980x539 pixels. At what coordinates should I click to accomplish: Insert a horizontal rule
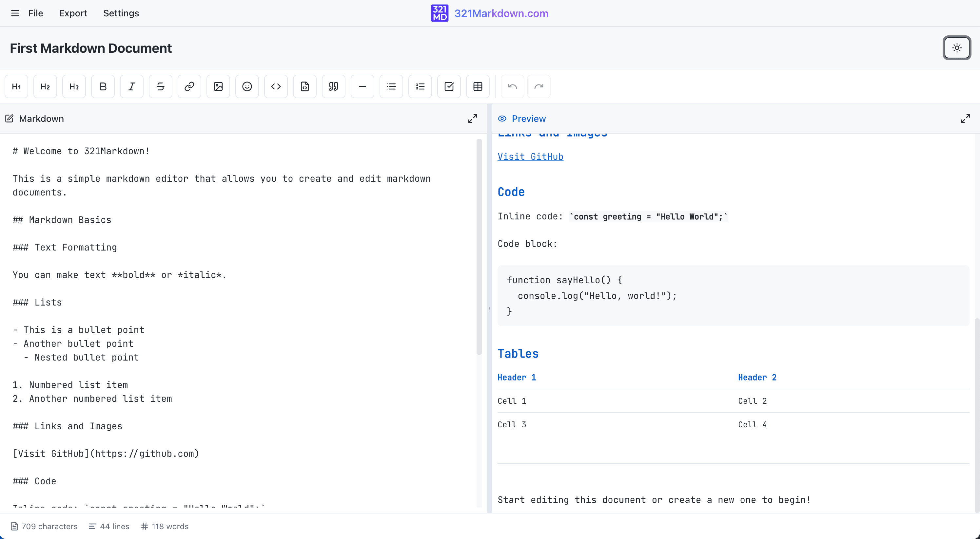pos(363,87)
